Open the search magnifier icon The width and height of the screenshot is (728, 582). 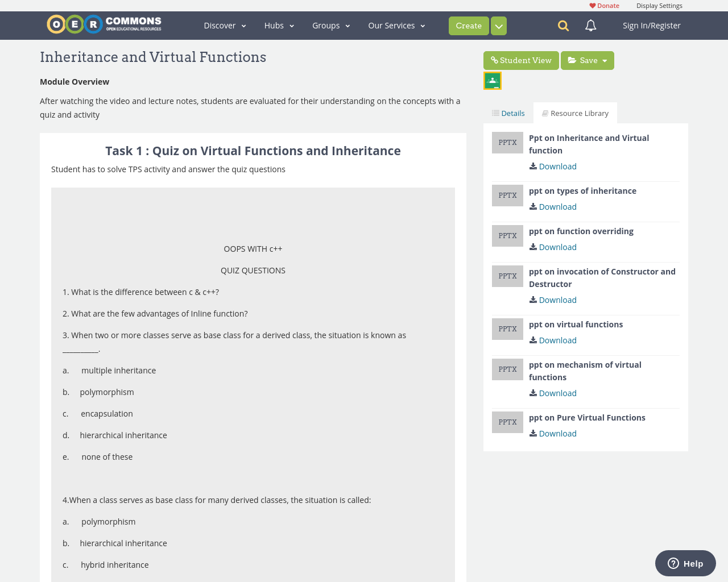pos(562,25)
